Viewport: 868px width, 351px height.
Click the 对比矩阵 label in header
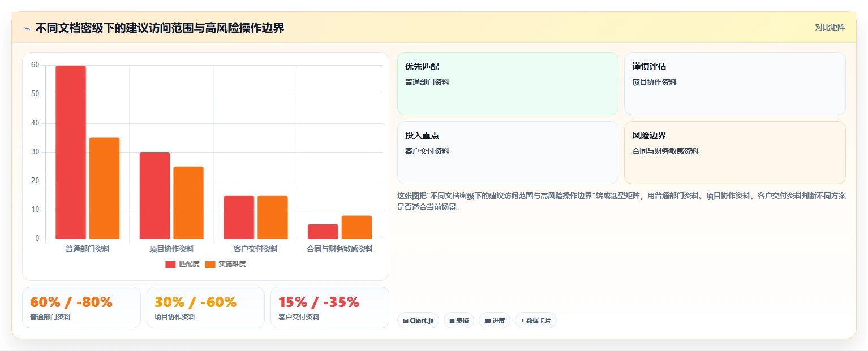(830, 28)
